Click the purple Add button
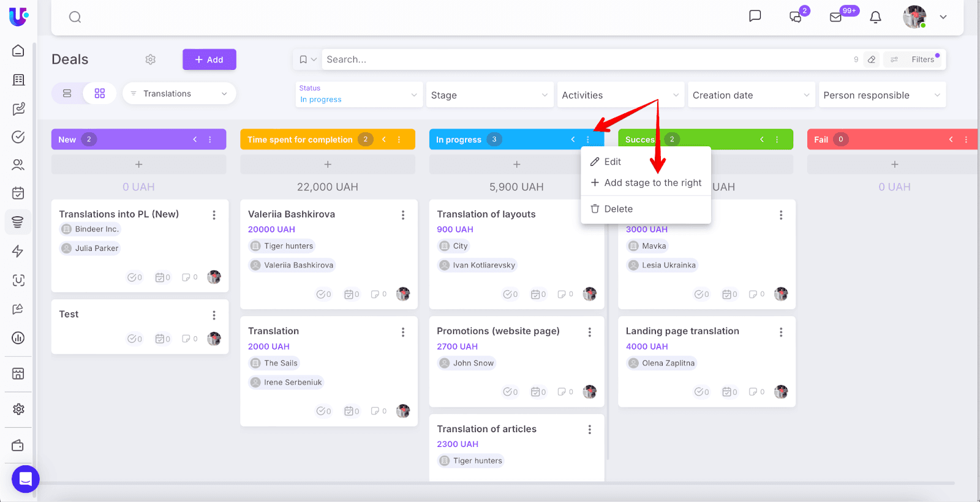Viewport: 980px width, 502px height. tap(209, 59)
